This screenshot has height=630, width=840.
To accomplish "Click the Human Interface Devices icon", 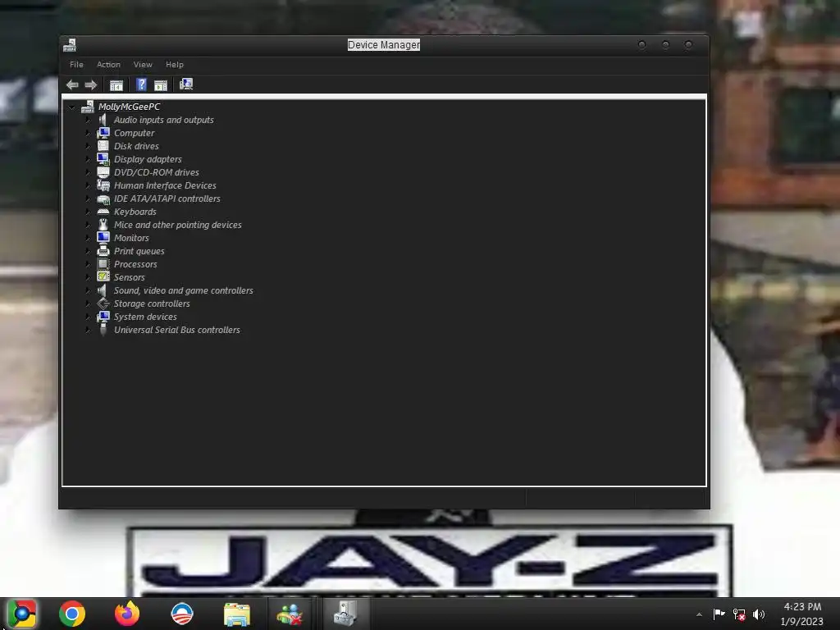I will coord(103,185).
